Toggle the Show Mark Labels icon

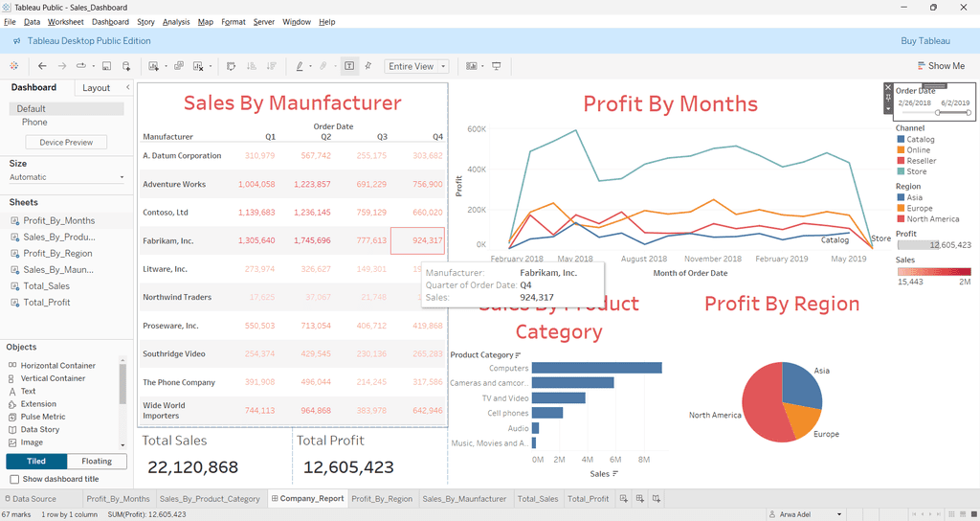tap(349, 66)
